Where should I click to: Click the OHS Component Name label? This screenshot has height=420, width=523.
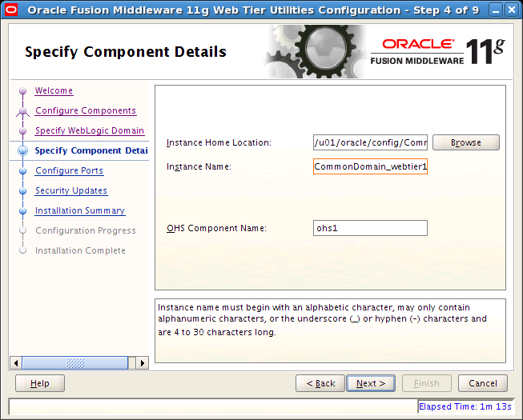coord(217,228)
